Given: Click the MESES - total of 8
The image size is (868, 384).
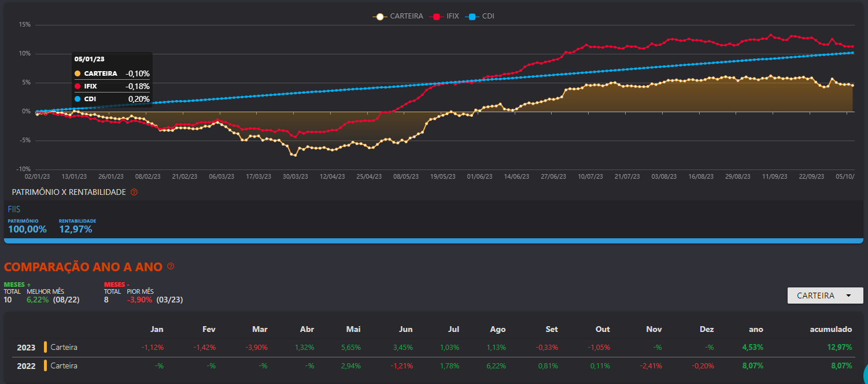Looking at the screenshot, I should pyautogui.click(x=106, y=300).
